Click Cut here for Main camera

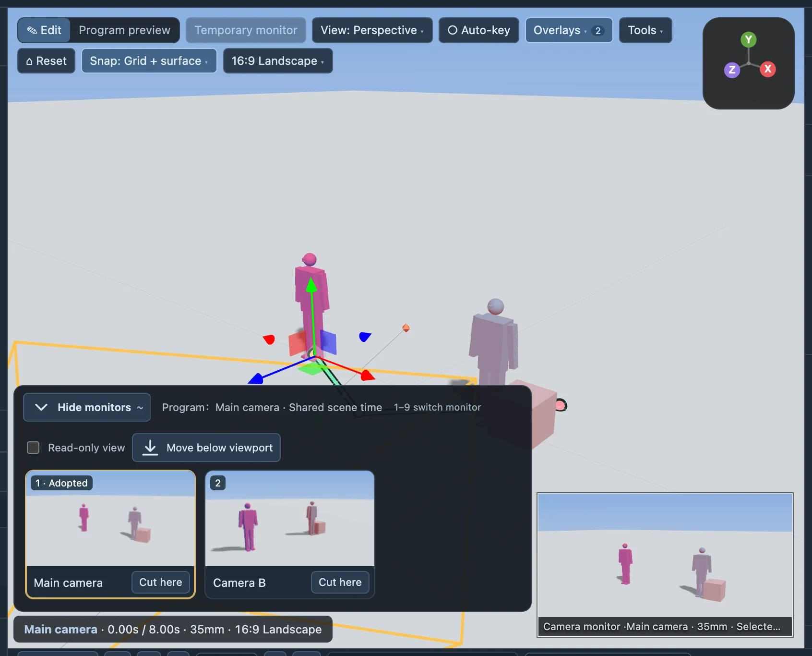pyautogui.click(x=161, y=582)
